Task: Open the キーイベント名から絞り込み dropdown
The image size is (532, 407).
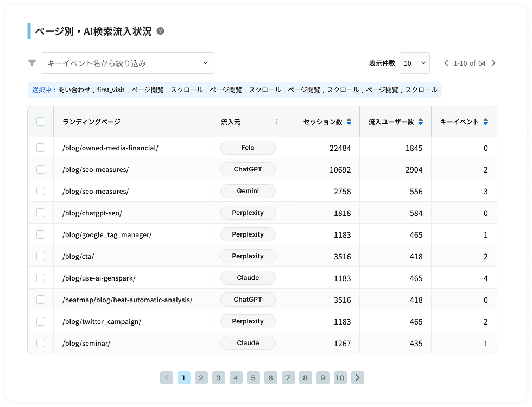Action: pos(128,63)
